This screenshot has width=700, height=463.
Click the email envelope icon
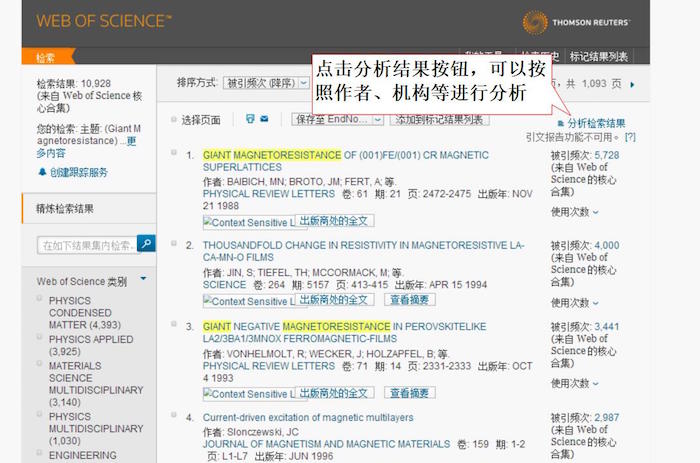[264, 119]
